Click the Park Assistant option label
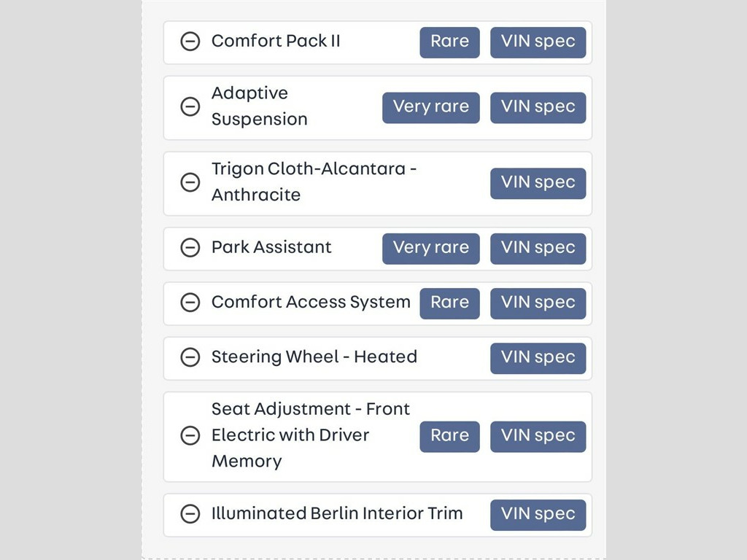Image resolution: width=747 pixels, height=560 pixels. pos(271,247)
